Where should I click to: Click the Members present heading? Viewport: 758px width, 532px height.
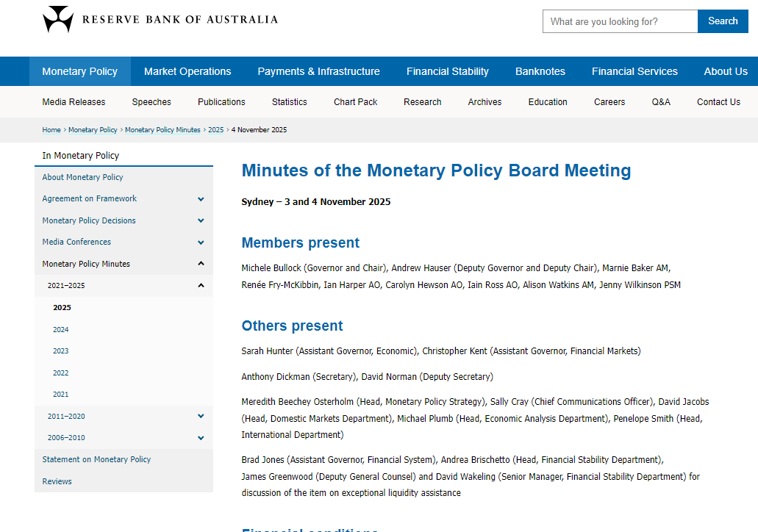(x=300, y=242)
